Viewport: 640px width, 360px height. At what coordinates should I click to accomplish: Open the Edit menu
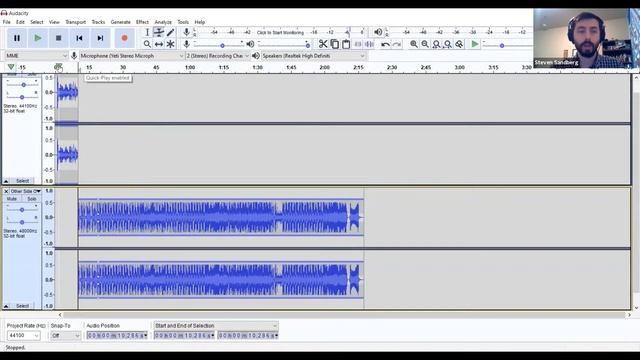pos(20,22)
